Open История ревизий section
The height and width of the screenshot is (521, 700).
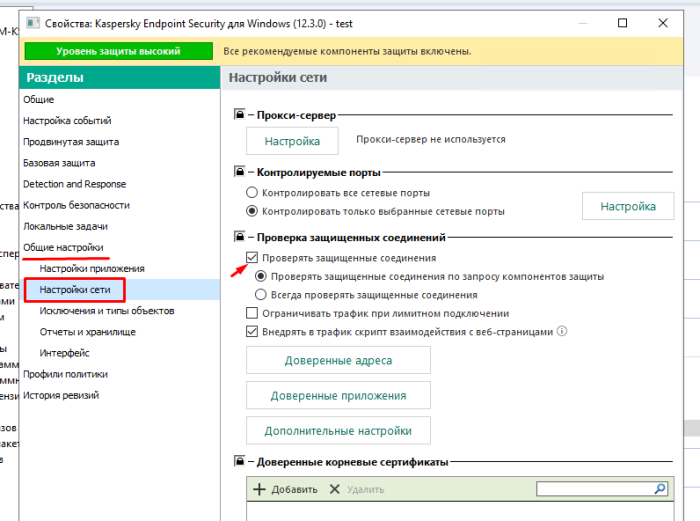click(61, 395)
